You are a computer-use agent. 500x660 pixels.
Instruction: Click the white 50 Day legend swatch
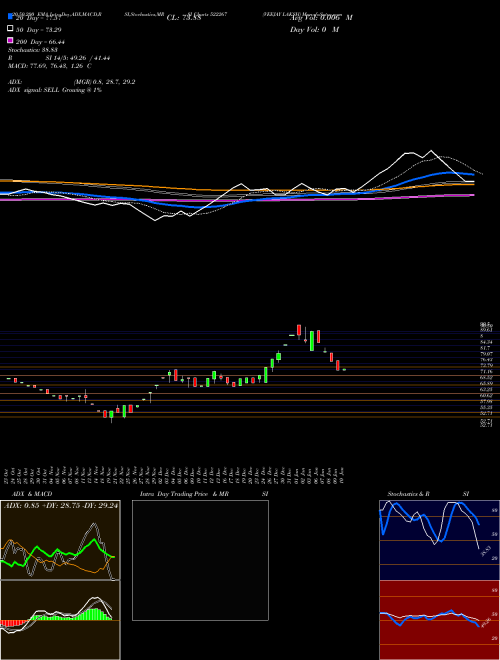pos(10,29)
